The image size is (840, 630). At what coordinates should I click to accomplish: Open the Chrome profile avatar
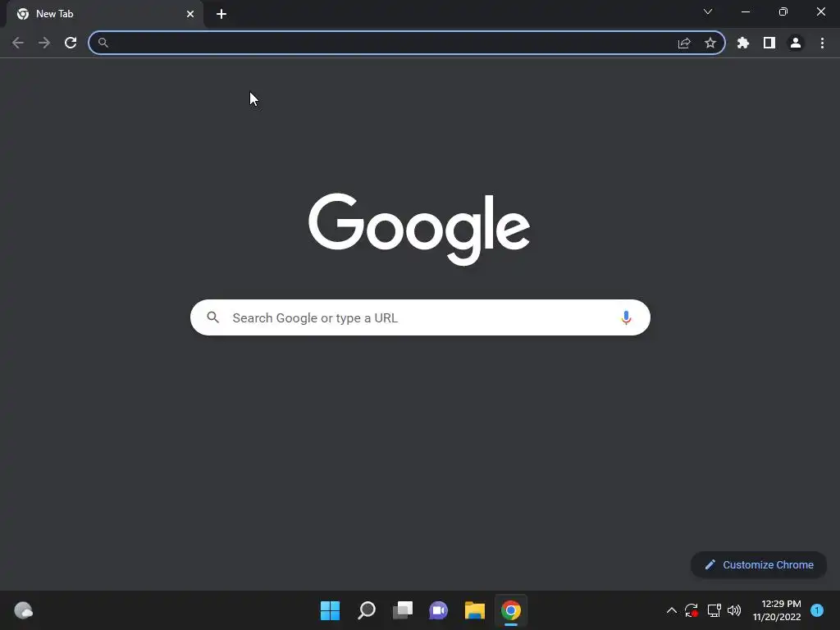point(796,43)
